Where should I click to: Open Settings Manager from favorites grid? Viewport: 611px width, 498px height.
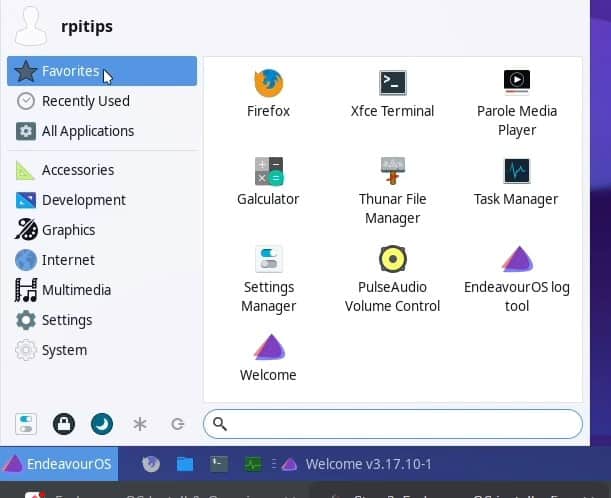pos(268,279)
